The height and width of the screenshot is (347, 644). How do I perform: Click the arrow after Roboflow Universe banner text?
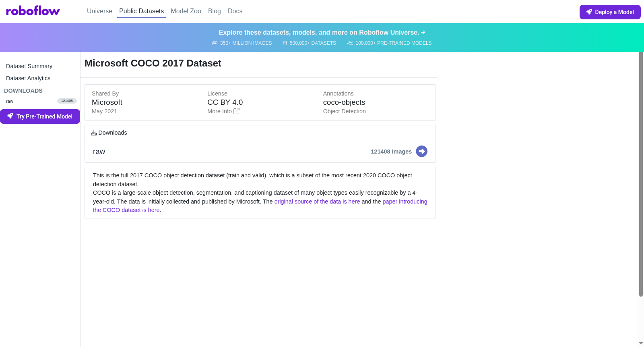click(x=423, y=32)
